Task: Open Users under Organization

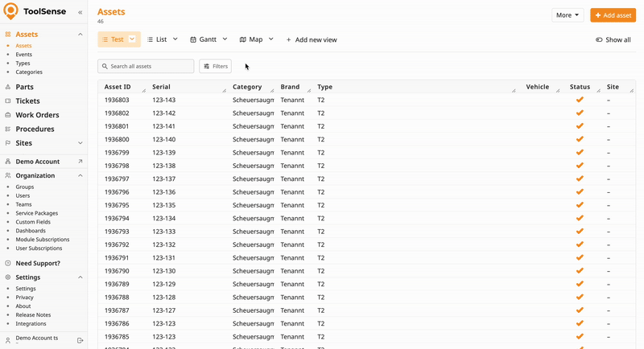Action: (x=23, y=195)
